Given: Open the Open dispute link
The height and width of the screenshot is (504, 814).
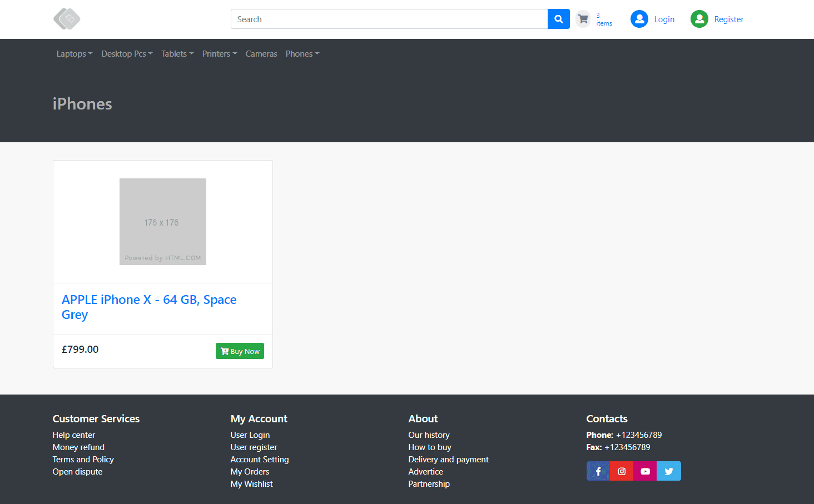Looking at the screenshot, I should pyautogui.click(x=78, y=472).
